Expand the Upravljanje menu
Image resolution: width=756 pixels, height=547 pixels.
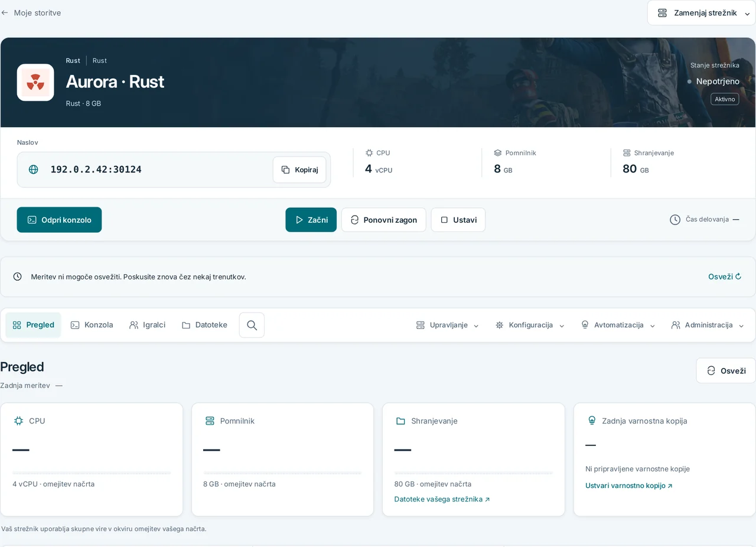[x=447, y=325]
